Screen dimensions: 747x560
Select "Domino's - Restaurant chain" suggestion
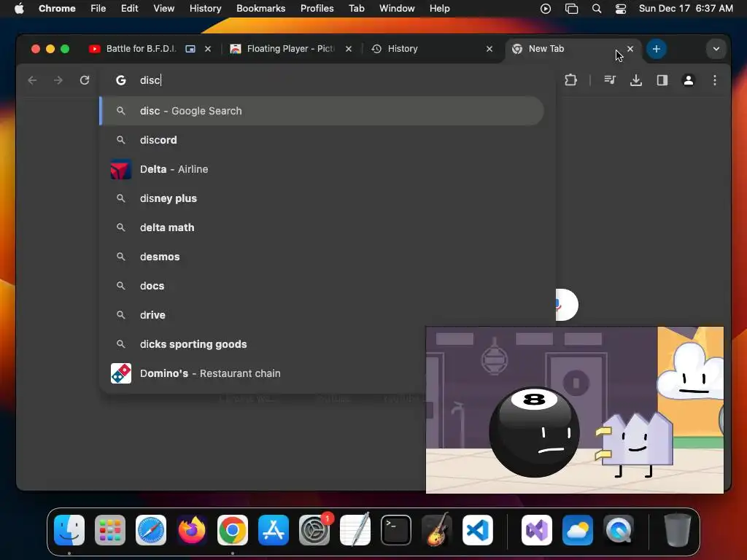pos(262,373)
